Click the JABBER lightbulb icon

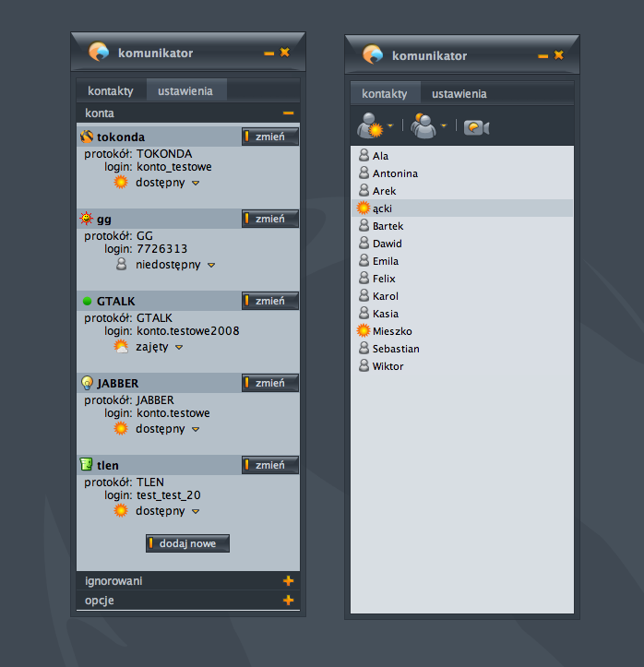(87, 383)
